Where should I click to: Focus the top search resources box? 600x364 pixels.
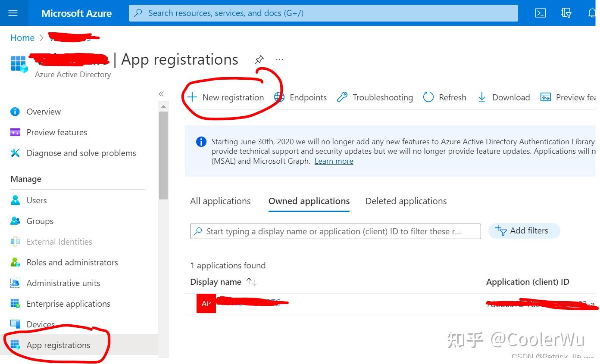point(323,13)
